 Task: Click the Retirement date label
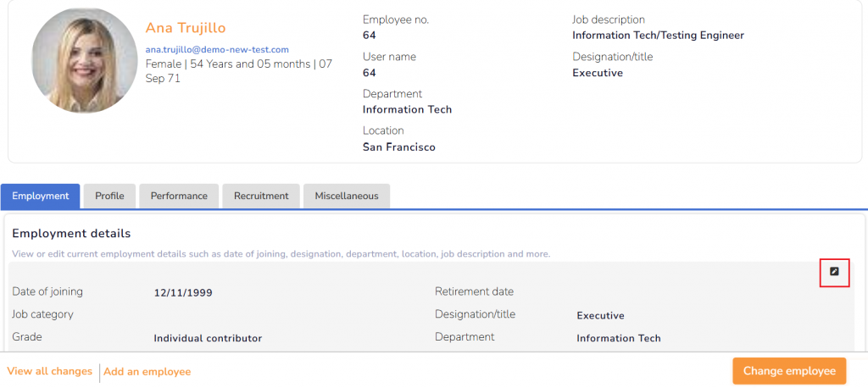(474, 291)
